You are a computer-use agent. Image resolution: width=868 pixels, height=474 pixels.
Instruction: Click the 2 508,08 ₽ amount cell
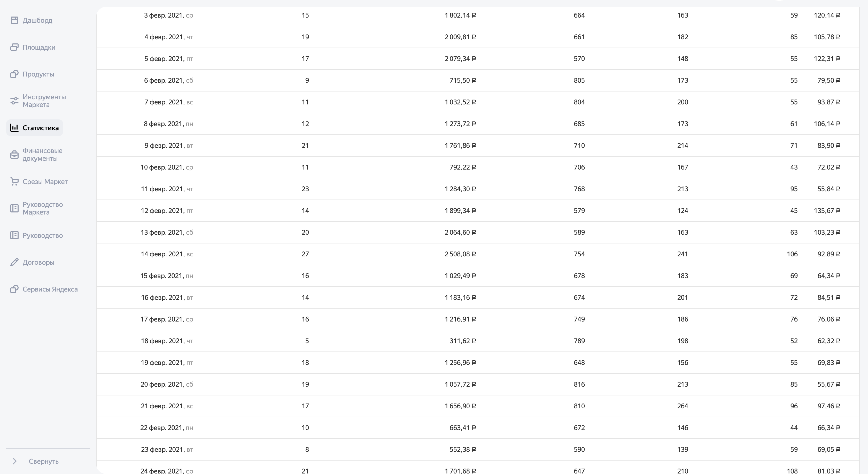[x=460, y=254]
